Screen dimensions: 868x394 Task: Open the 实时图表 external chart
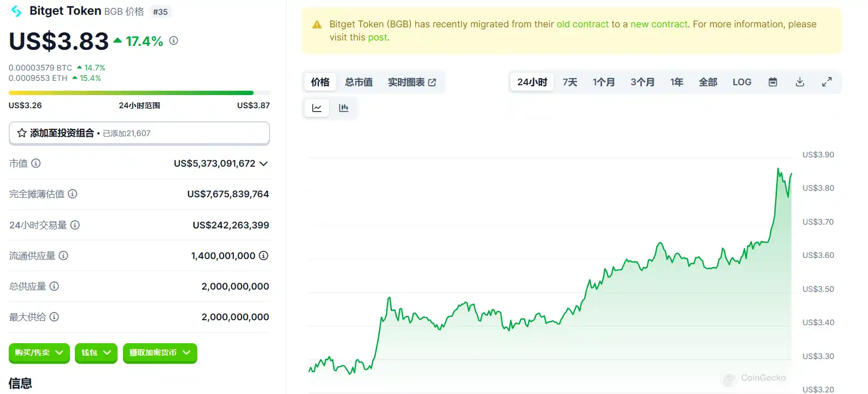click(412, 82)
